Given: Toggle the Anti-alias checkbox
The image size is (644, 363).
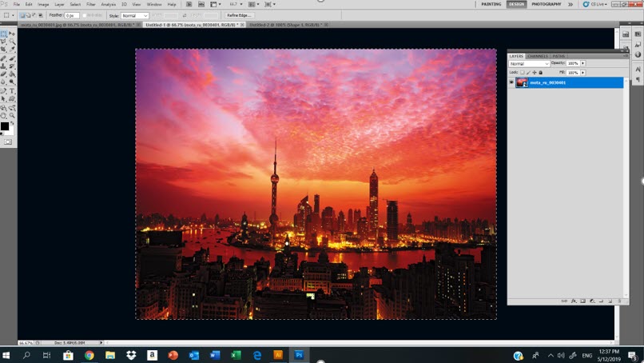Looking at the screenshot, I should (85, 16).
